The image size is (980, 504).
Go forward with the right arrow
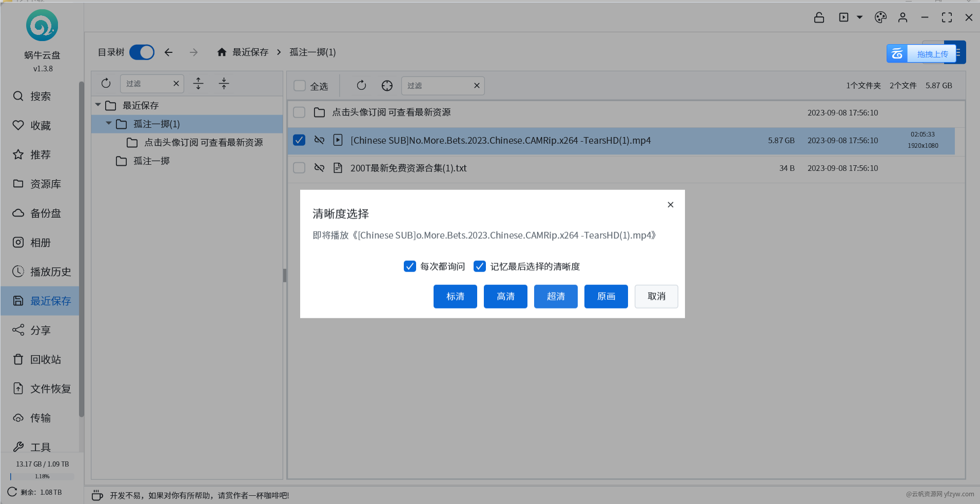(193, 52)
